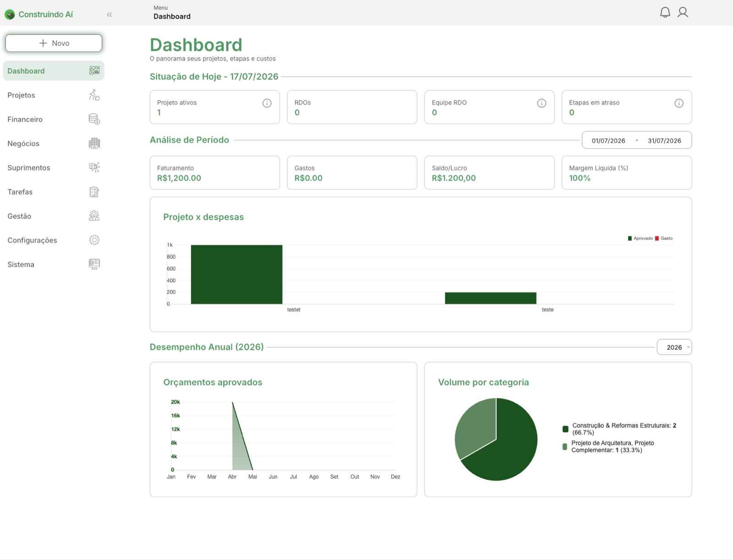Screen dimensions: 733x560
Task: Click the Configurações gear icon
Action: (x=94, y=240)
